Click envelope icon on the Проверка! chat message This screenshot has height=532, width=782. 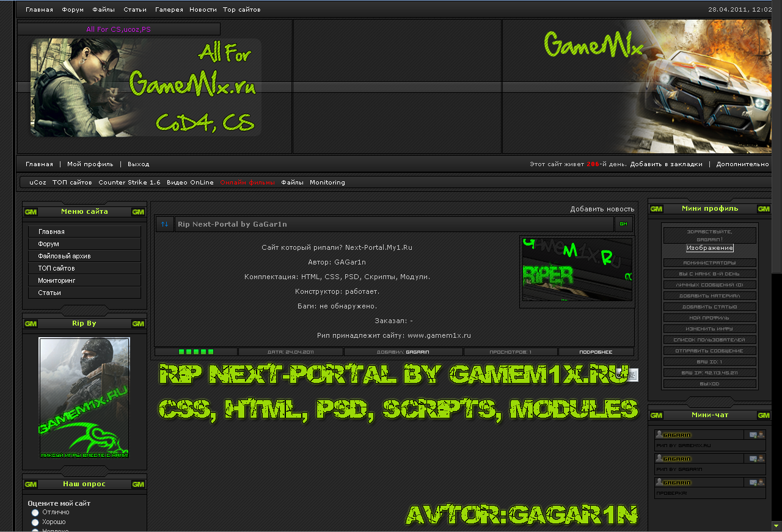(753, 483)
